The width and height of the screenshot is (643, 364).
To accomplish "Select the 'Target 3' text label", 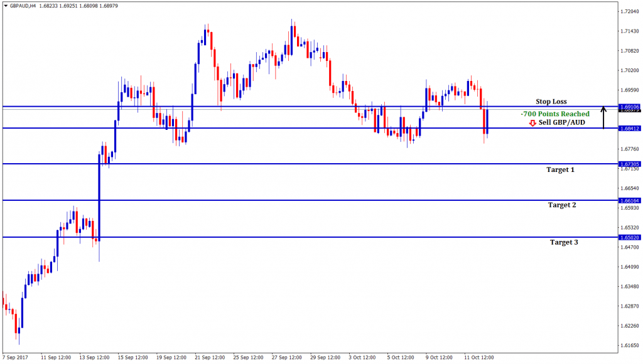I will [x=564, y=242].
